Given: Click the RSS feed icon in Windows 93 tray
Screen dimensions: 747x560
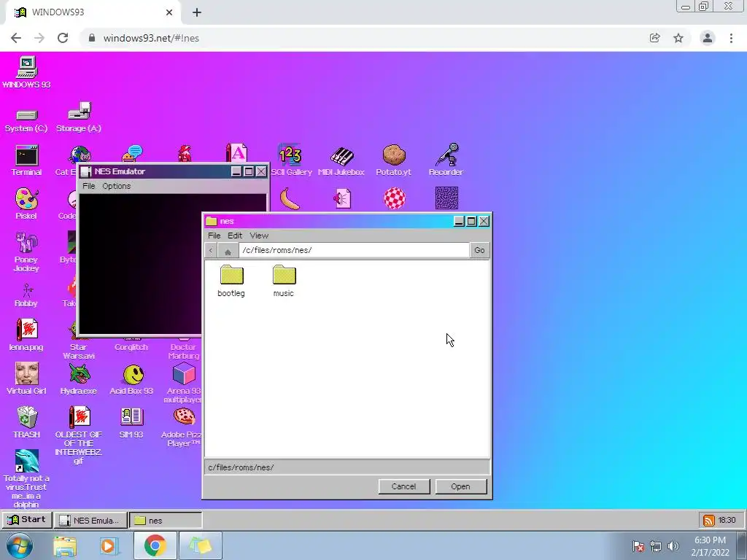Looking at the screenshot, I should click(709, 521).
